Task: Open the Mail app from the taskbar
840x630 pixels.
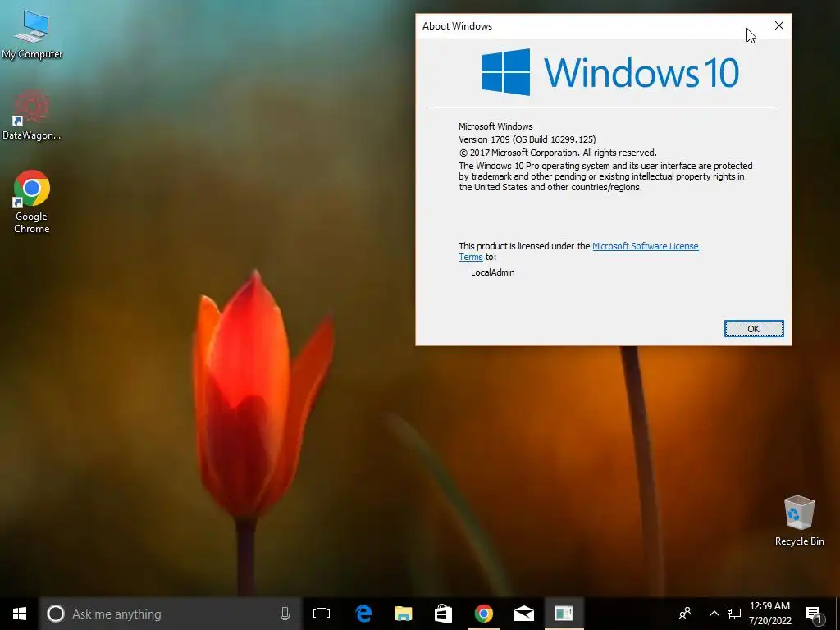Action: point(524,614)
